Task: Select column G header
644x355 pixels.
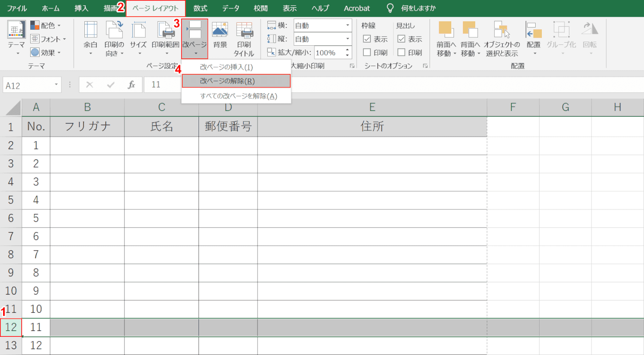Action: [565, 107]
